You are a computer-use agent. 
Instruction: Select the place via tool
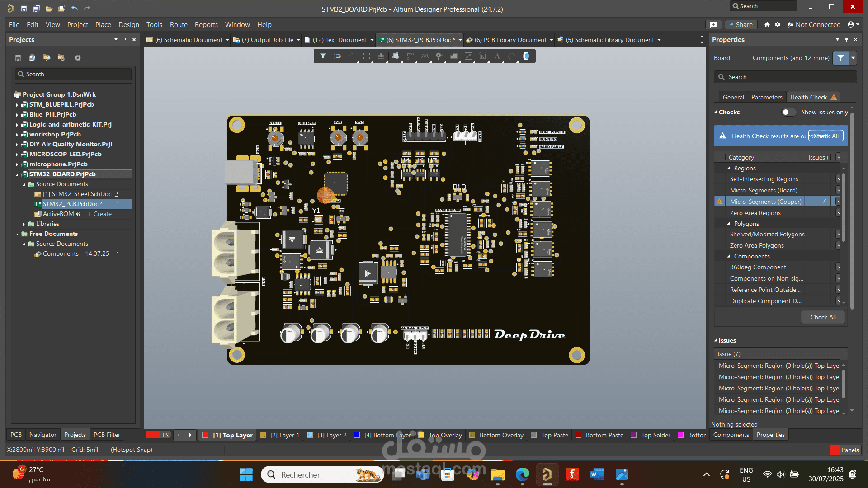[x=439, y=56]
